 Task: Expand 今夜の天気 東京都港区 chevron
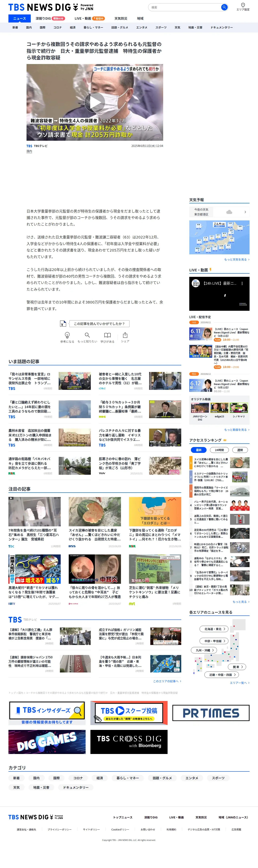point(245,212)
